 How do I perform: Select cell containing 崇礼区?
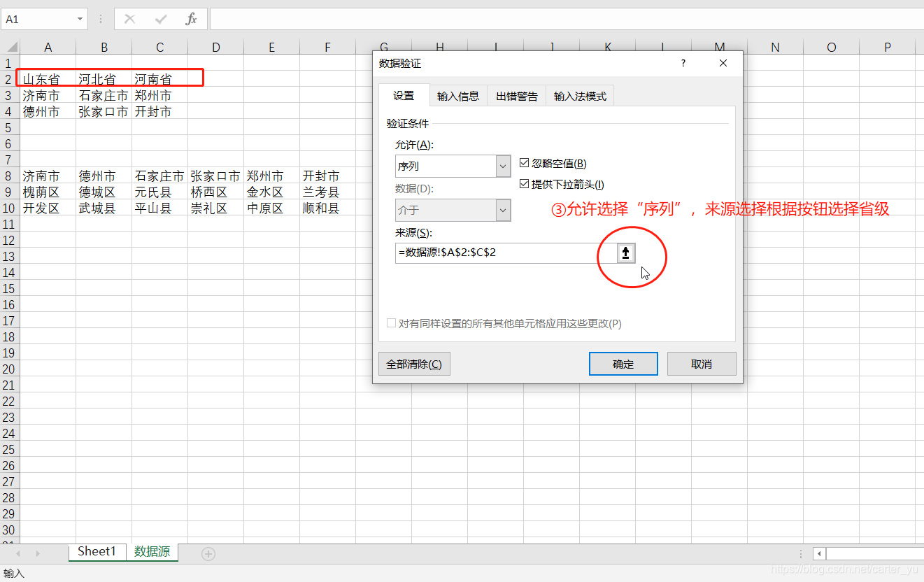[x=215, y=208]
